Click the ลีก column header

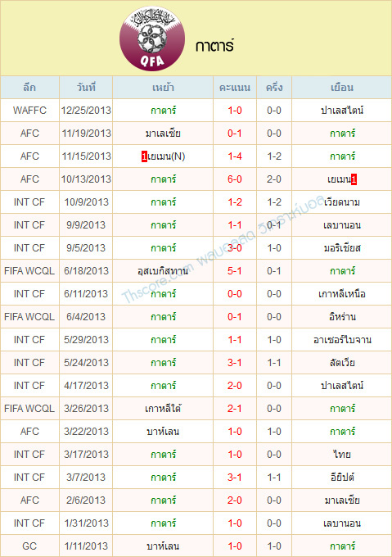pos(29,88)
